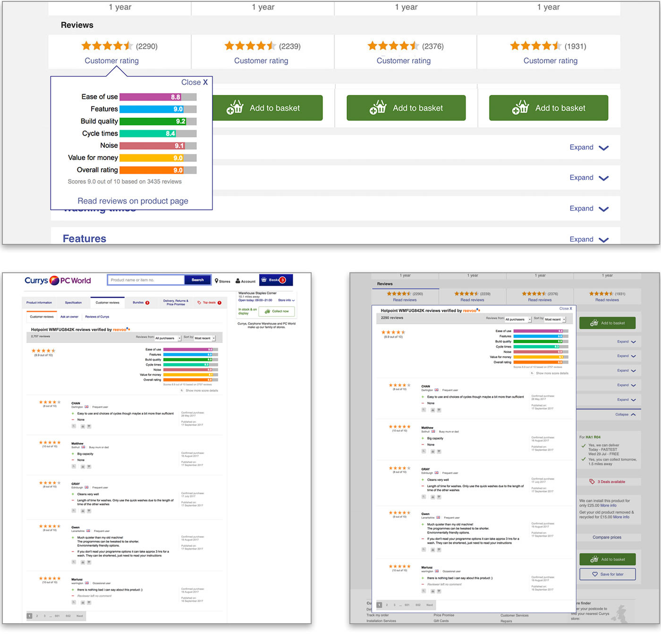
Task: Add to basket below the 1931-review rating
Action: click(548, 108)
